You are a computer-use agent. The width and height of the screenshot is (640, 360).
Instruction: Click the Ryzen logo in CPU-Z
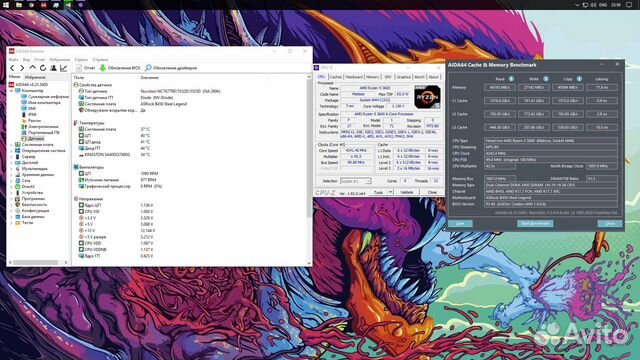(427, 97)
